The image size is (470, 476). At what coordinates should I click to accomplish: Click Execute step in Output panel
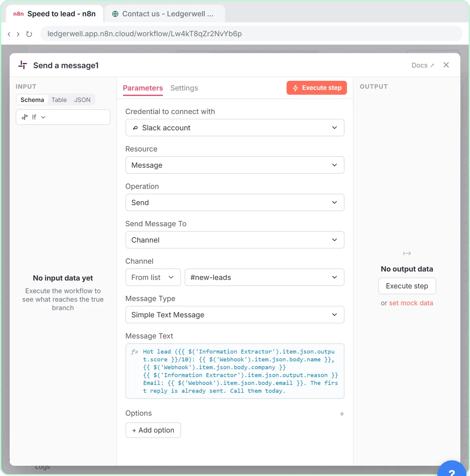pos(407,286)
